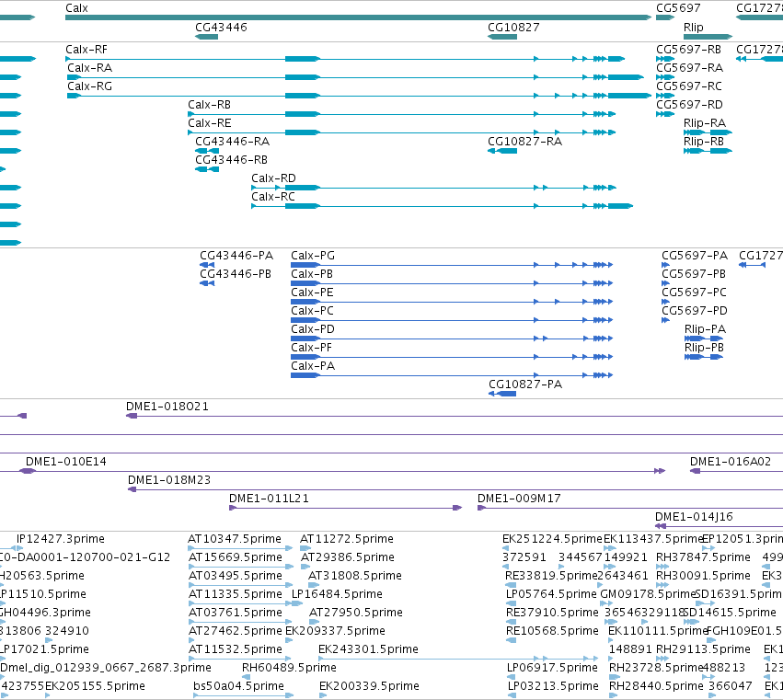The width and height of the screenshot is (783, 700).
Task: Select transcript Calx-RD
Action: pyautogui.click(x=273, y=178)
